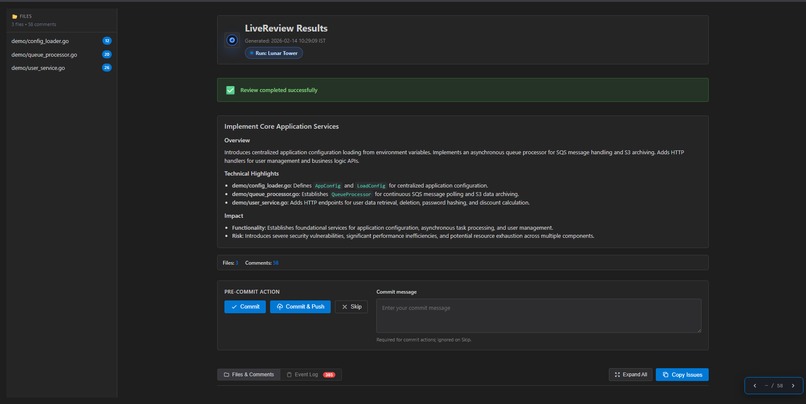The height and width of the screenshot is (404, 806).
Task: Switch to the Files & Comments tab
Action: (x=249, y=375)
